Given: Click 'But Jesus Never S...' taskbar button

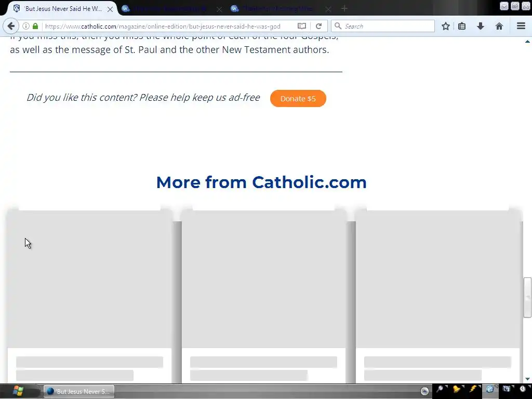Looking at the screenshot, I should pyautogui.click(x=79, y=391).
